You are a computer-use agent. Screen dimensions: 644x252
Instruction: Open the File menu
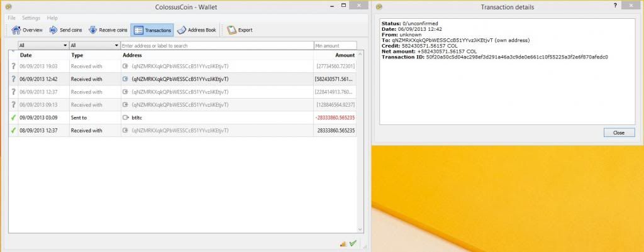[x=11, y=18]
